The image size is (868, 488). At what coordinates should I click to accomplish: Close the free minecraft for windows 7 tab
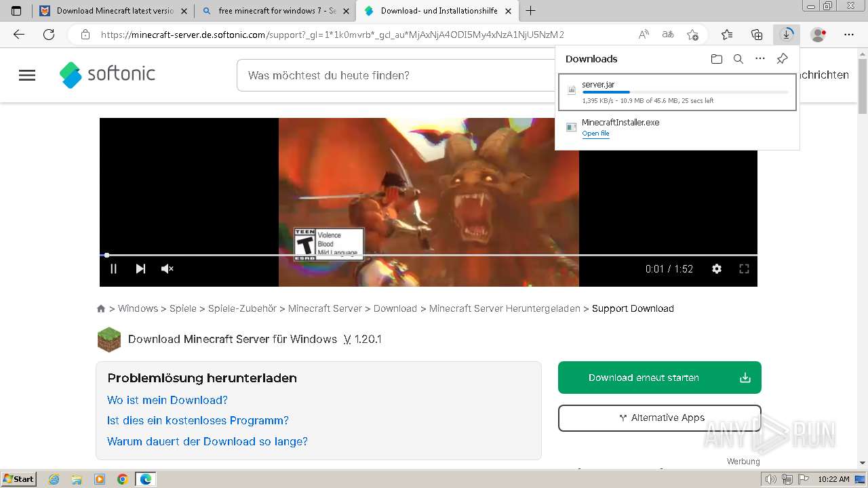click(x=346, y=11)
